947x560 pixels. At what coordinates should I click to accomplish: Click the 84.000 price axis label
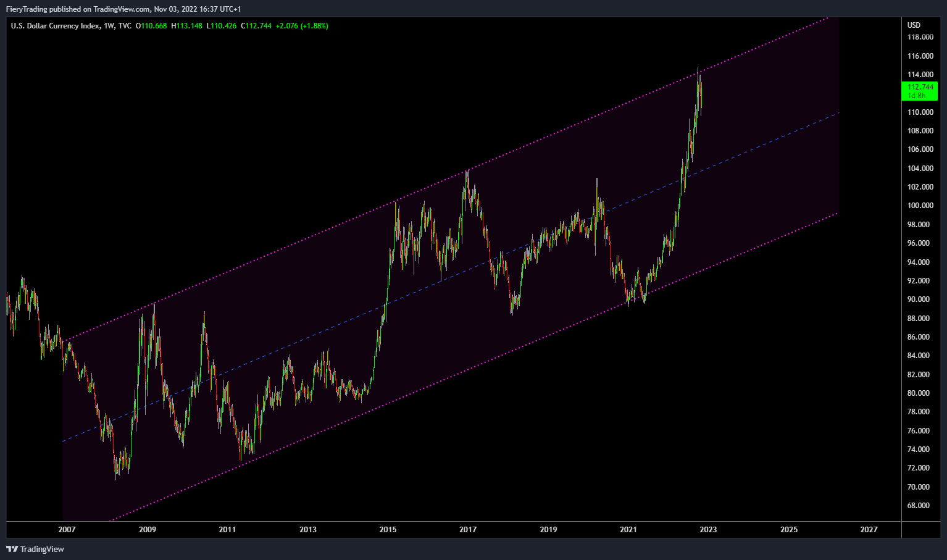click(920, 356)
